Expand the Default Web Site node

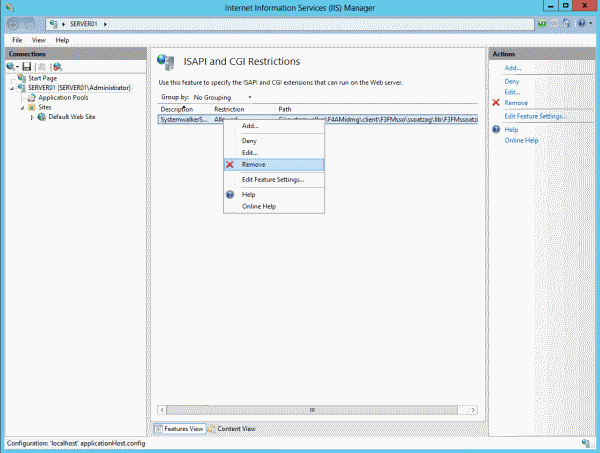click(32, 117)
